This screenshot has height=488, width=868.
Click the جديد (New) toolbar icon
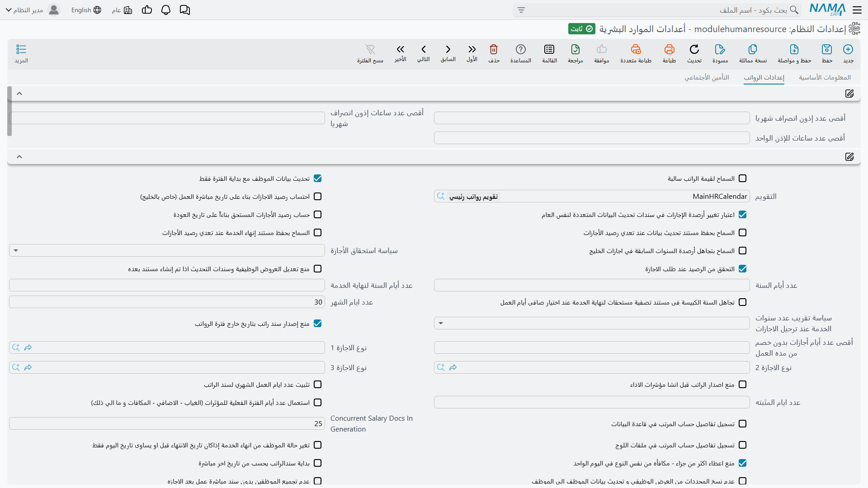pyautogui.click(x=848, y=49)
